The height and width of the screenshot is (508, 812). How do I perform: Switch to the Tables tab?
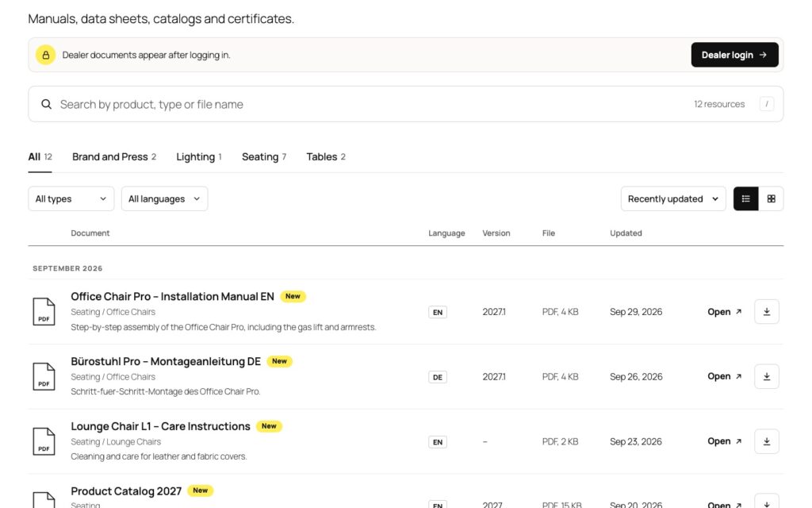pos(326,156)
